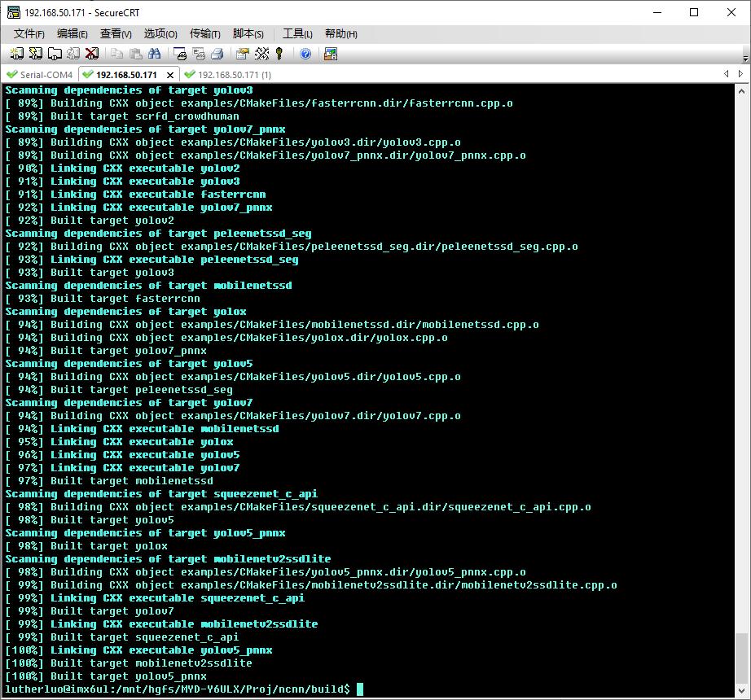Open Quick Connect from the toolbar

[x=35, y=54]
